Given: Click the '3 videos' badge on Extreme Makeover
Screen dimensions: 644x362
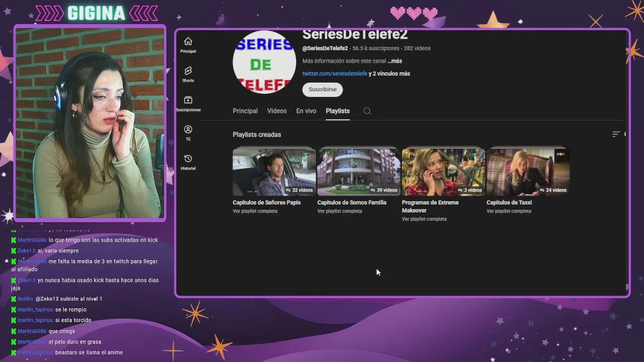Looking at the screenshot, I should (470, 190).
